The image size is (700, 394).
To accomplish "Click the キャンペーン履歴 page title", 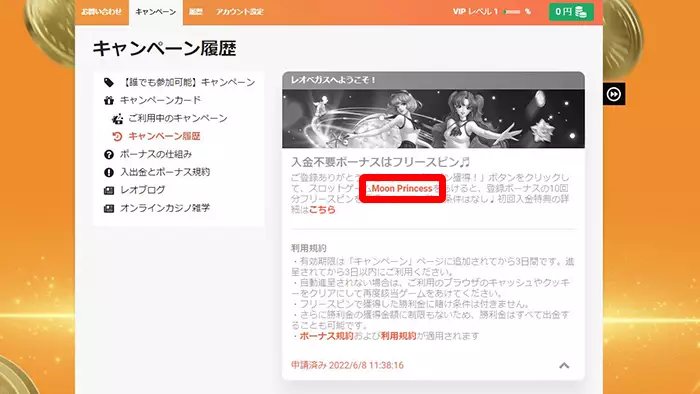I will tap(164, 48).
